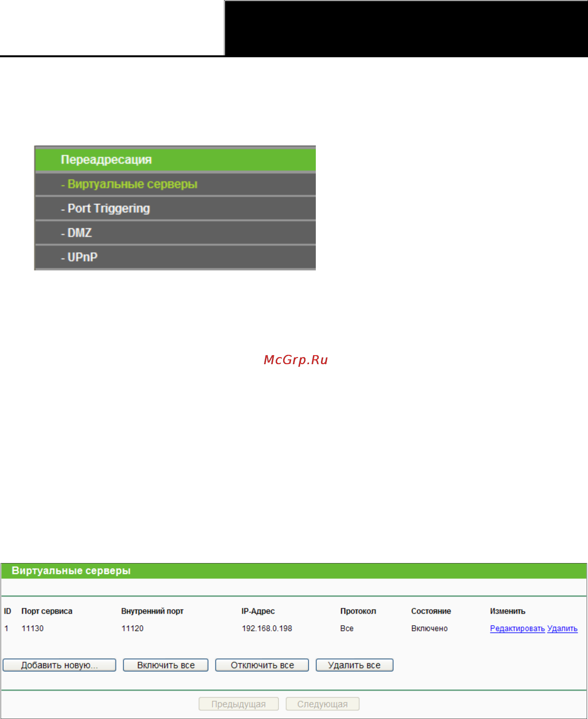Select the internal port value 11120

(133, 628)
